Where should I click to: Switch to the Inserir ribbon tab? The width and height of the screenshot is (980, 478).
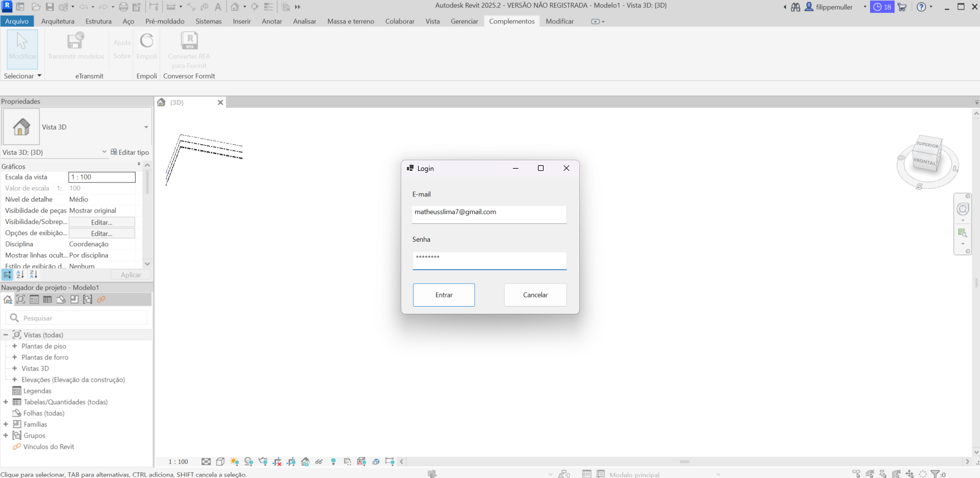(x=242, y=21)
